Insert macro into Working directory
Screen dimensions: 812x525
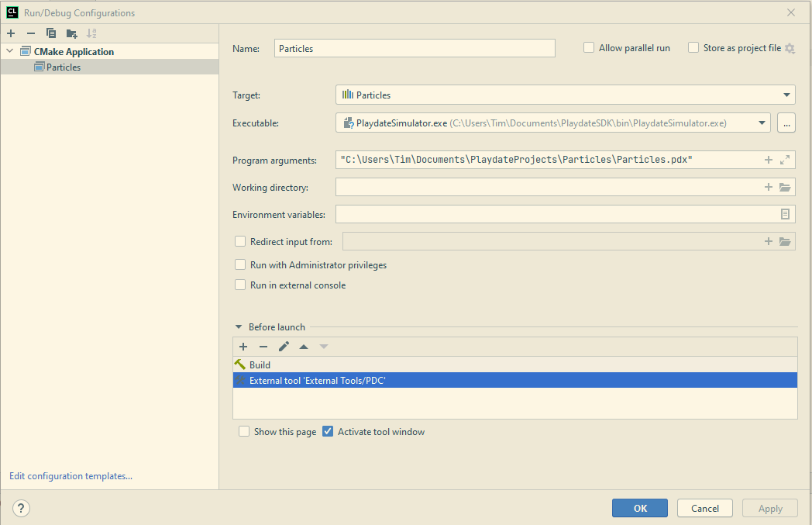coord(769,187)
